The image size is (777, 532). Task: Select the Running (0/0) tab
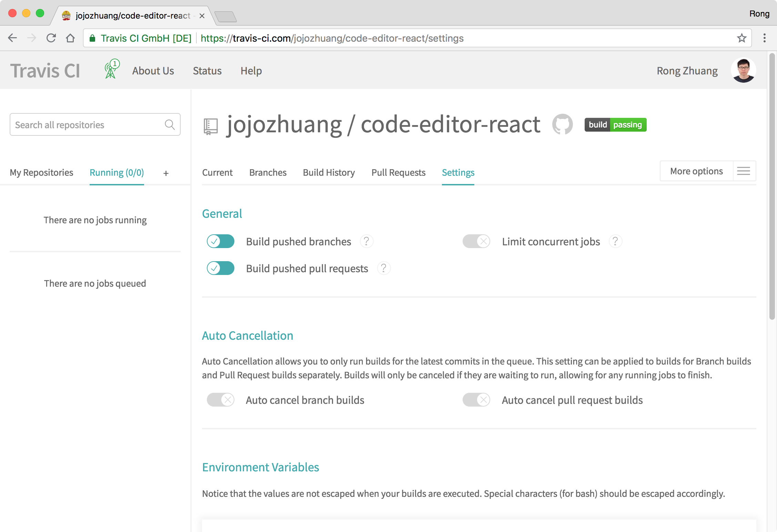pyautogui.click(x=117, y=172)
